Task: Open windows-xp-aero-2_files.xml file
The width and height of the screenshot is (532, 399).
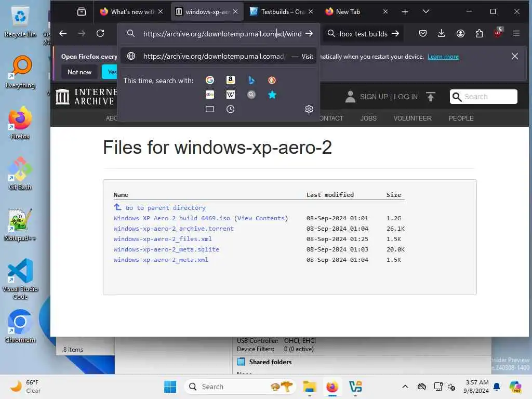Action: [163, 239]
